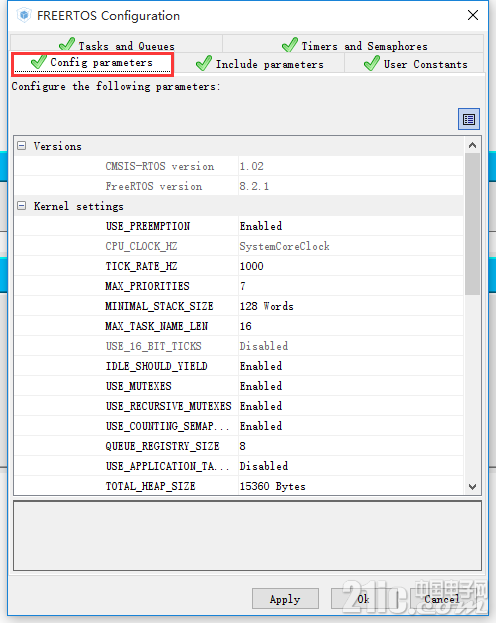This screenshot has height=623, width=496.
Task: Open the Timers and Semaphores tab
Action: point(354,45)
